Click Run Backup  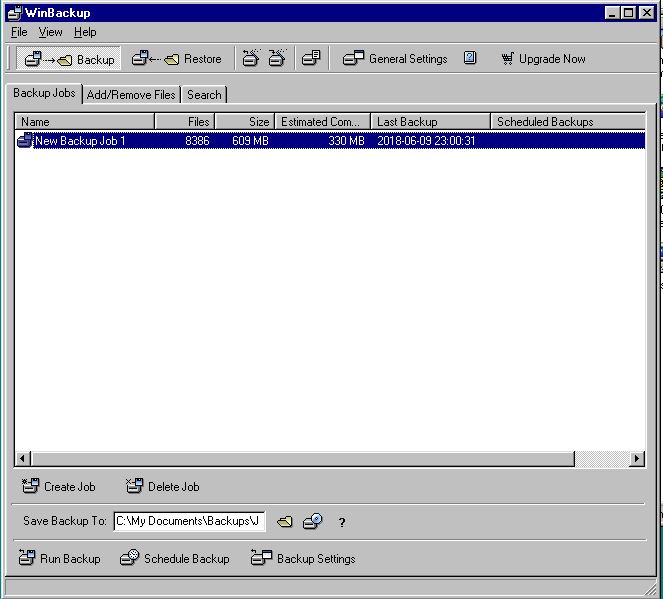click(x=60, y=558)
